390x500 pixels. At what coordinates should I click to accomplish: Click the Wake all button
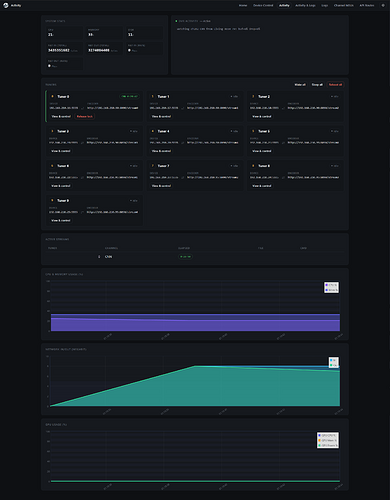300,85
